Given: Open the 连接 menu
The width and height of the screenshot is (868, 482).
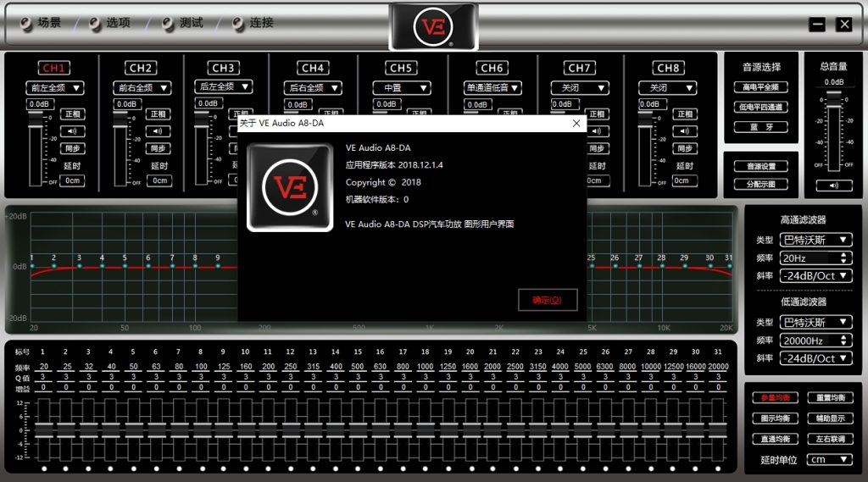Looking at the screenshot, I should [253, 23].
